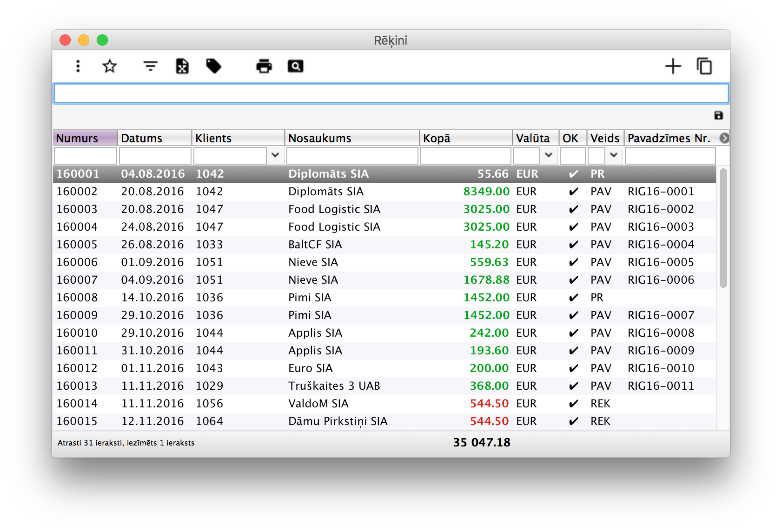This screenshot has height=532, width=782.
Task: Sort by the Datums column header
Action: point(154,138)
